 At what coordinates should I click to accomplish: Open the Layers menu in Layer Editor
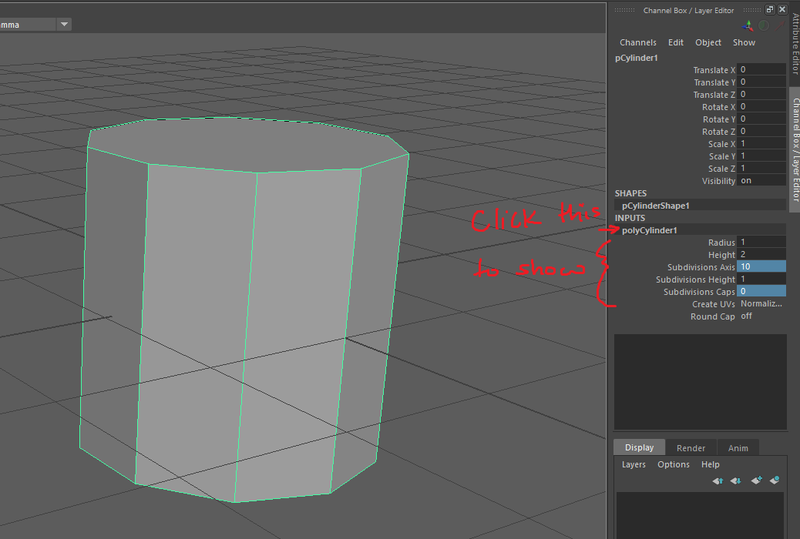pyautogui.click(x=634, y=464)
